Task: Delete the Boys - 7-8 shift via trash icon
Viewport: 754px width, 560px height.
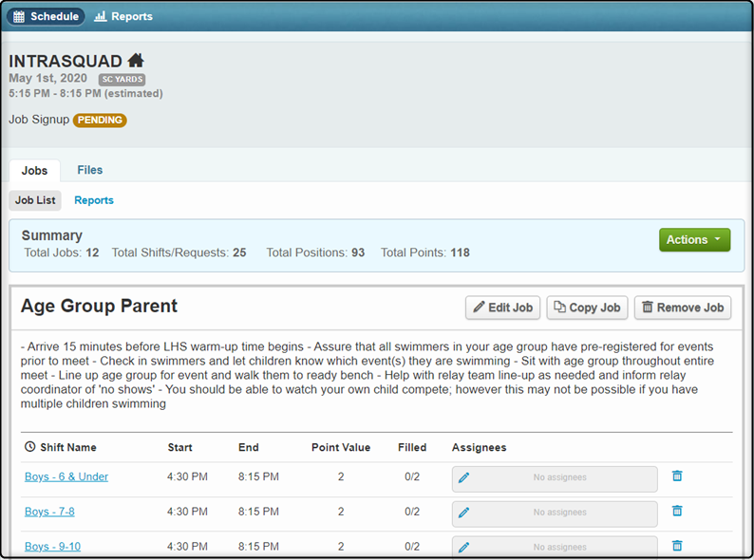Action: click(x=677, y=511)
